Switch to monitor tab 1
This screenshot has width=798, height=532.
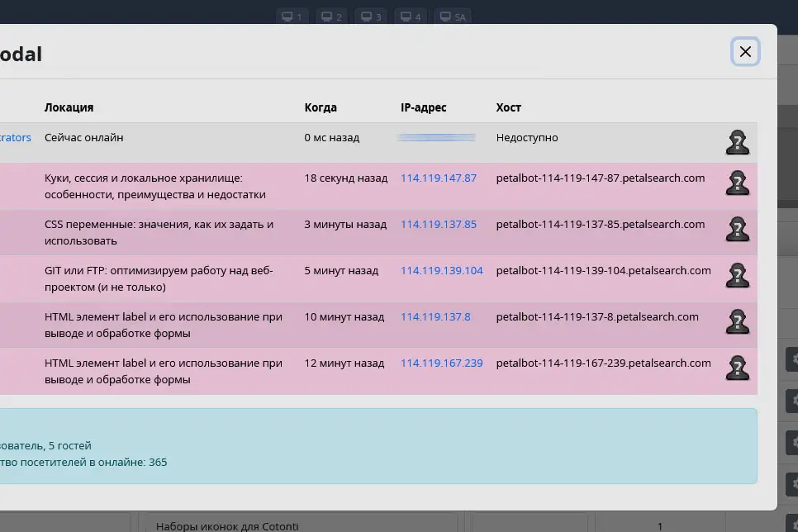pyautogui.click(x=292, y=17)
